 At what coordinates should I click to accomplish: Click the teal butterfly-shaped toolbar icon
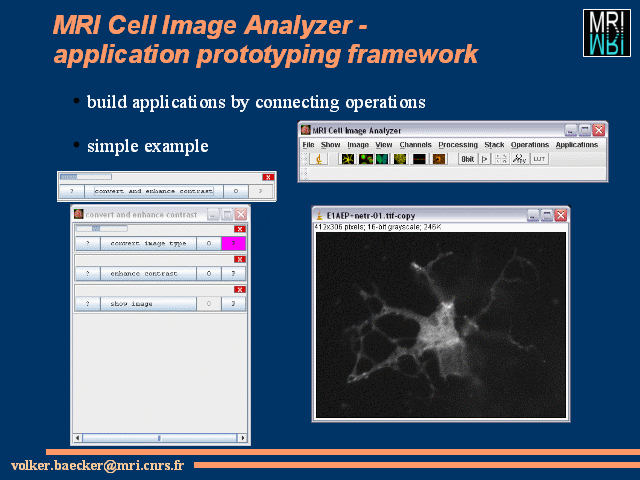tap(382, 159)
